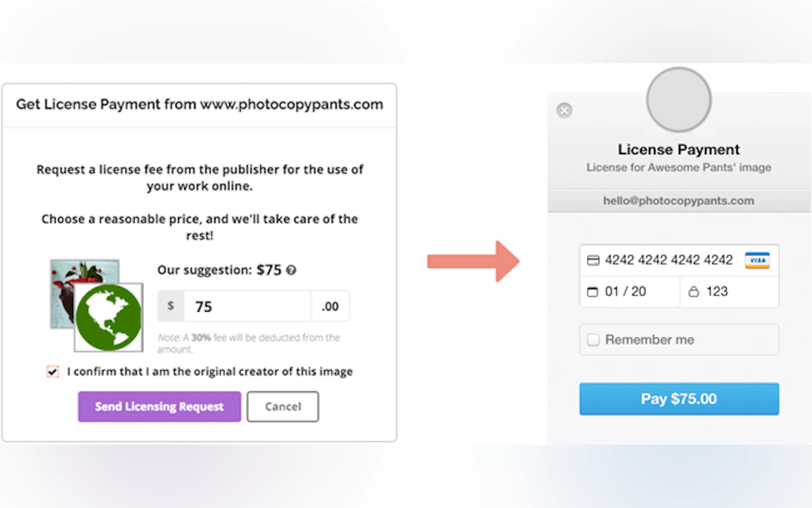This screenshot has height=508, width=812.
Task: Cancel the license payment request
Action: (283, 407)
